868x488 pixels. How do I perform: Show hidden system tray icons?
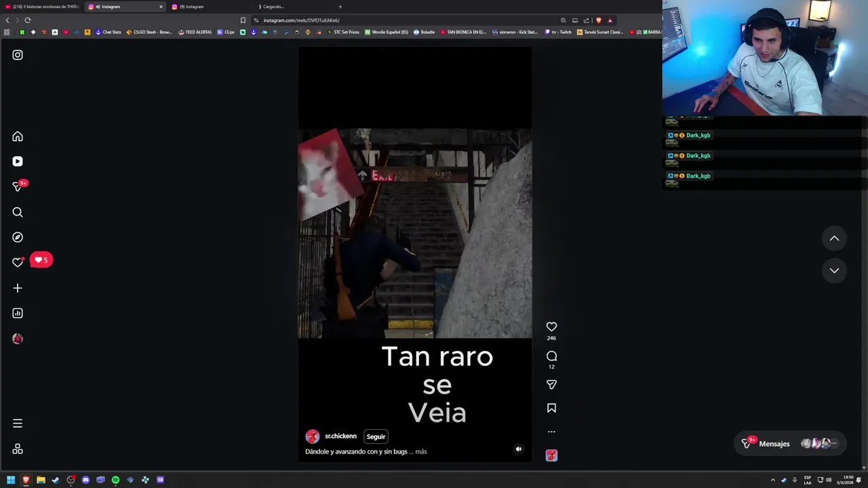(772, 480)
